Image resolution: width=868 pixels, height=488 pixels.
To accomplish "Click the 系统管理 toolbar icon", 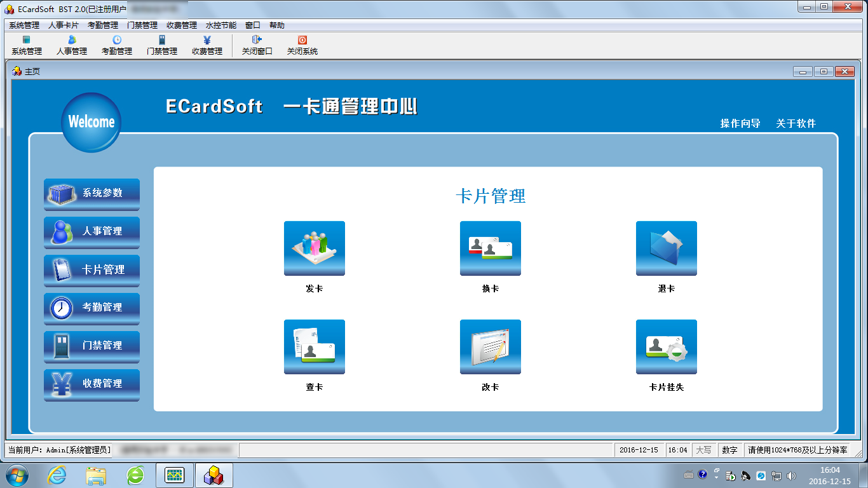I will pyautogui.click(x=27, y=46).
